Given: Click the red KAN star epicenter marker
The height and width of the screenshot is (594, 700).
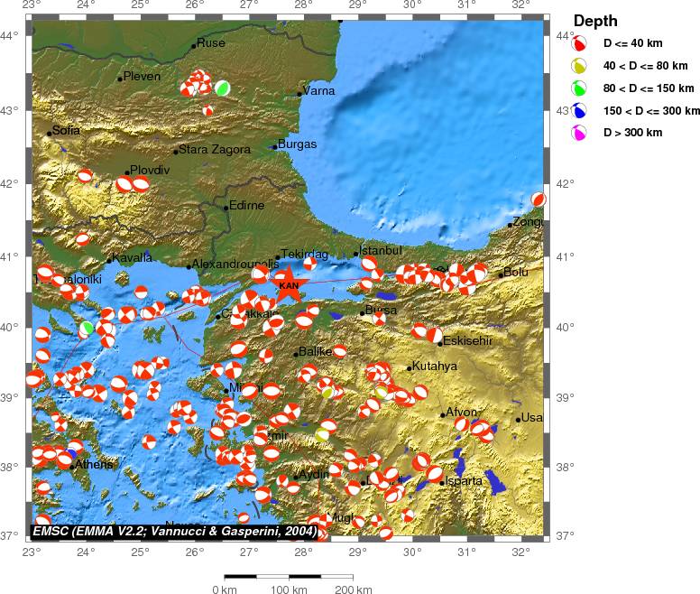Looking at the screenshot, I should coord(288,286).
